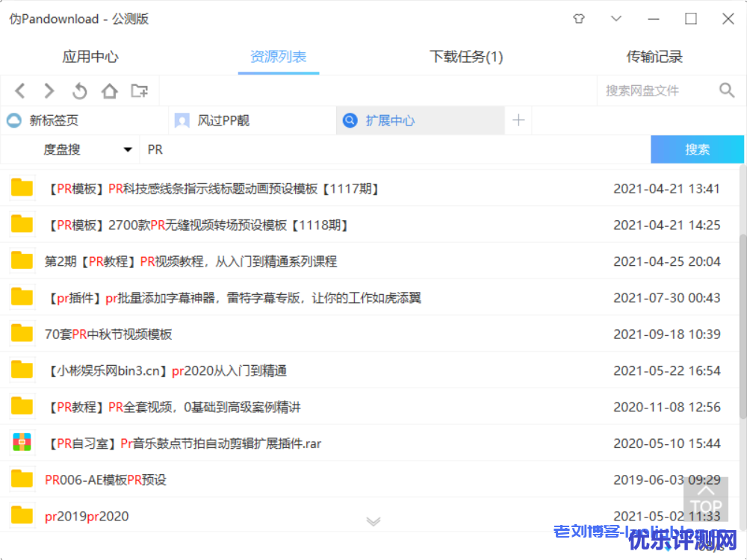The width and height of the screenshot is (747, 560).
Task: Click folder icon of pr2019pr2020
Action: click(22, 516)
